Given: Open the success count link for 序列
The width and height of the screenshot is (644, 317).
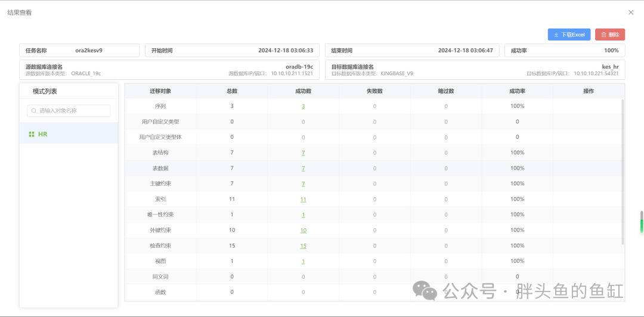Looking at the screenshot, I should click(303, 106).
